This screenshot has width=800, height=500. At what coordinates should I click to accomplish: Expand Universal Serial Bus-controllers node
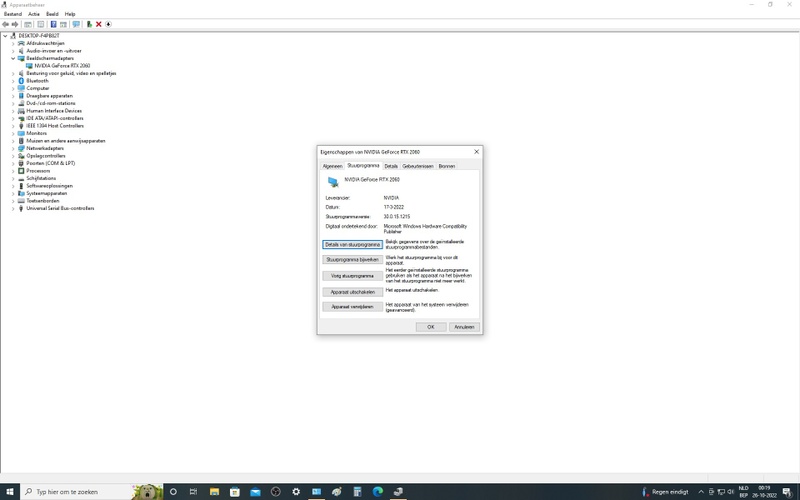(x=13, y=208)
